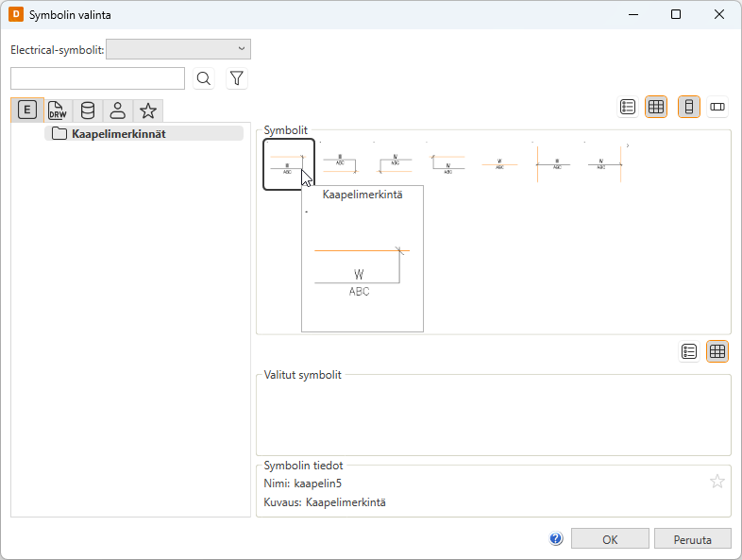Image resolution: width=742 pixels, height=560 pixels.
Task: Switch to the DRW drawing symbols tab
Action: tap(58, 110)
